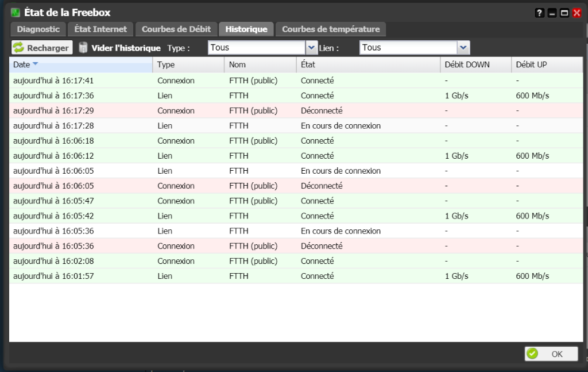This screenshot has height=372, width=588.
Task: Sort by the Nom column header
Action: [x=261, y=64]
